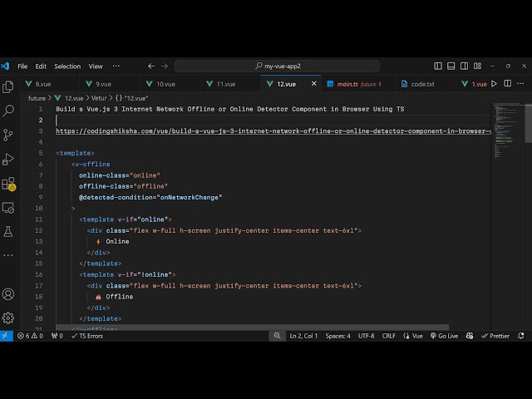Open the Explorer panel in activity bar
Viewport: 532px width, 399px height.
tap(8, 86)
